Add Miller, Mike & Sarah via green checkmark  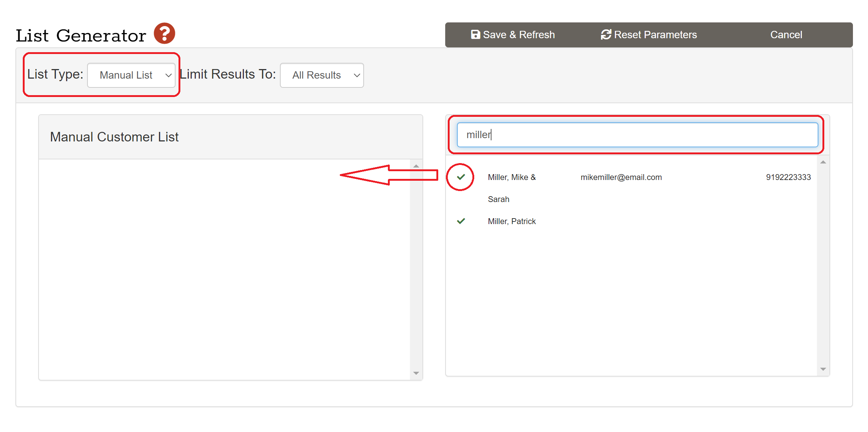click(461, 177)
